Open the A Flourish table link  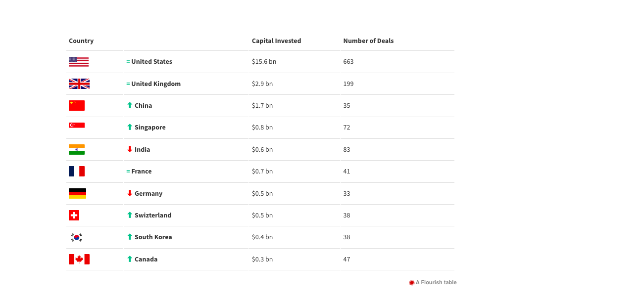pyautogui.click(x=433, y=283)
